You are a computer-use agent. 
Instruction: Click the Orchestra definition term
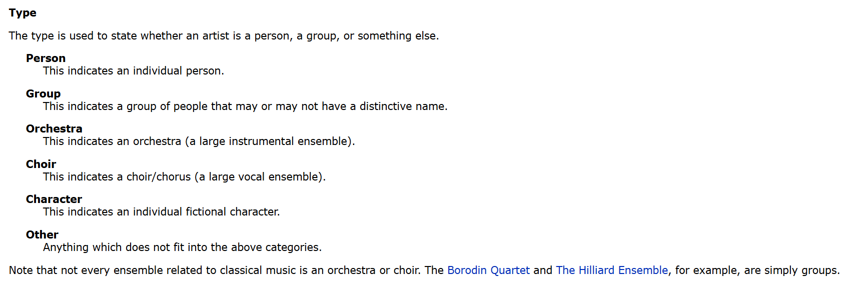[x=54, y=129]
